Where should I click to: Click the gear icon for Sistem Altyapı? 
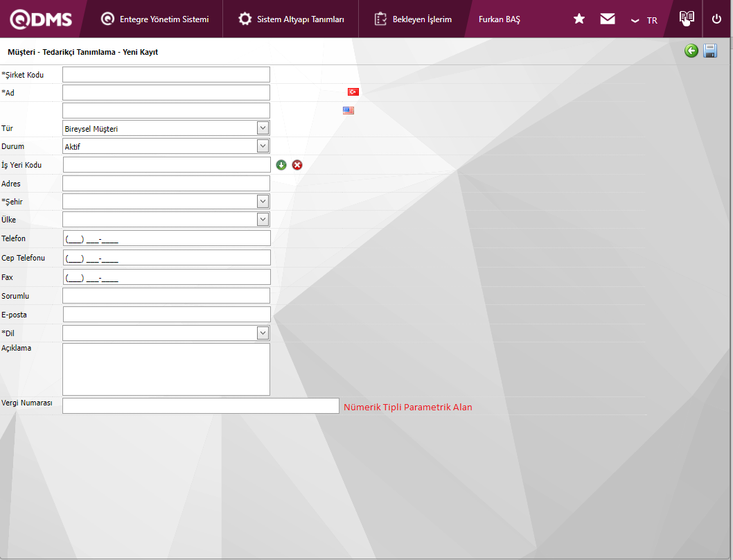pos(245,19)
